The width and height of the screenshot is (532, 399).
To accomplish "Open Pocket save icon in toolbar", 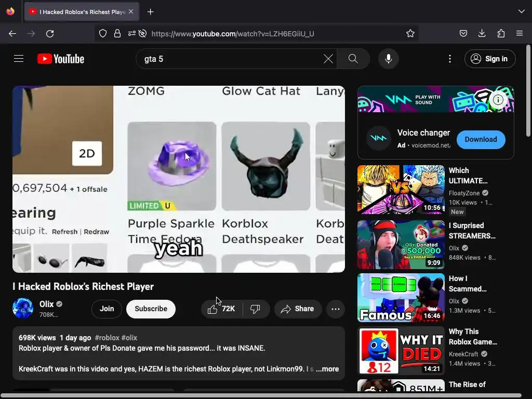I will pyautogui.click(x=463, y=33).
